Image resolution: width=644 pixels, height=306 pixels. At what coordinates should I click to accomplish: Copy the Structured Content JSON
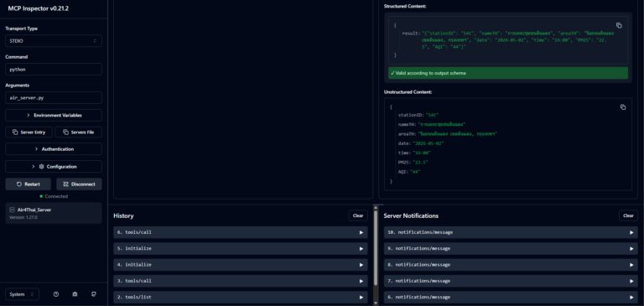coord(619,25)
